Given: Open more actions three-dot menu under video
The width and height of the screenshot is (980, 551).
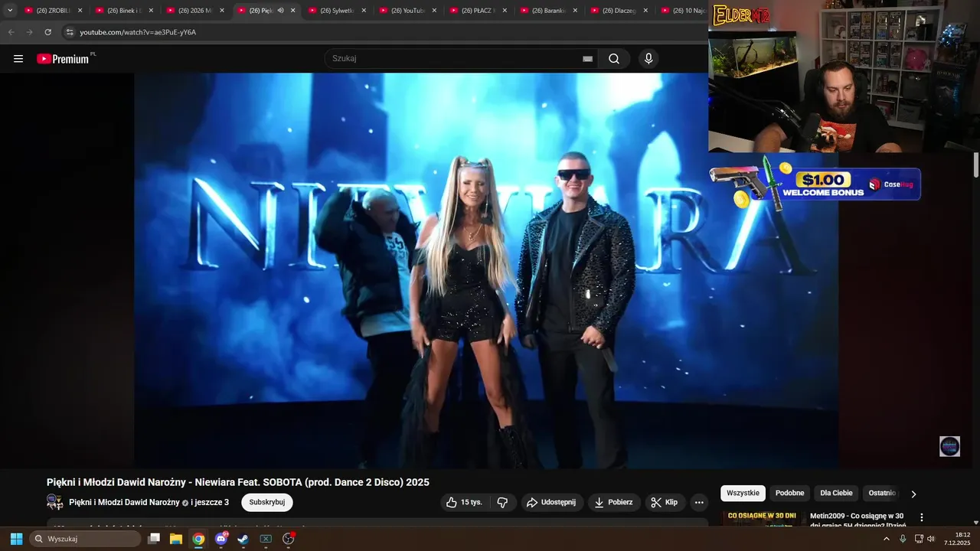Looking at the screenshot, I should pos(699,502).
